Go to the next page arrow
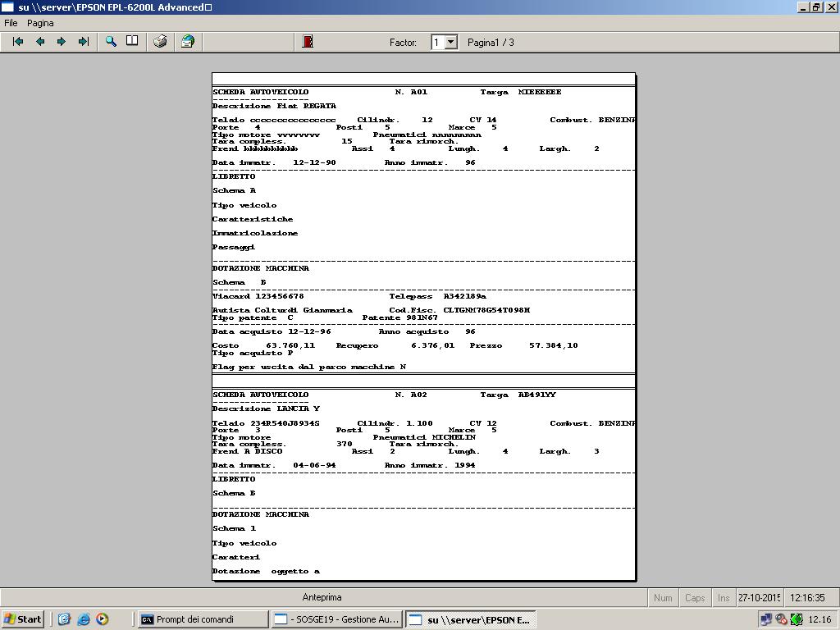The image size is (840, 630). pos(62,42)
